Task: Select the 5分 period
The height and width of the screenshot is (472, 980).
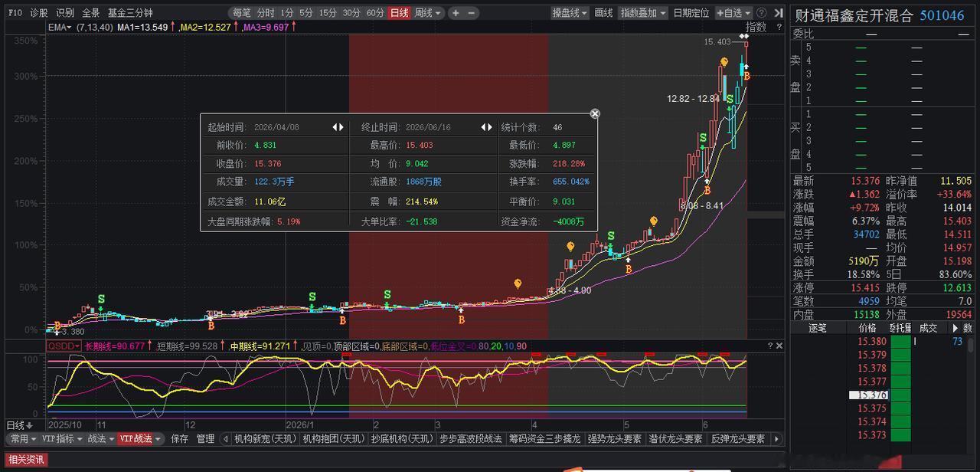Action: point(306,13)
